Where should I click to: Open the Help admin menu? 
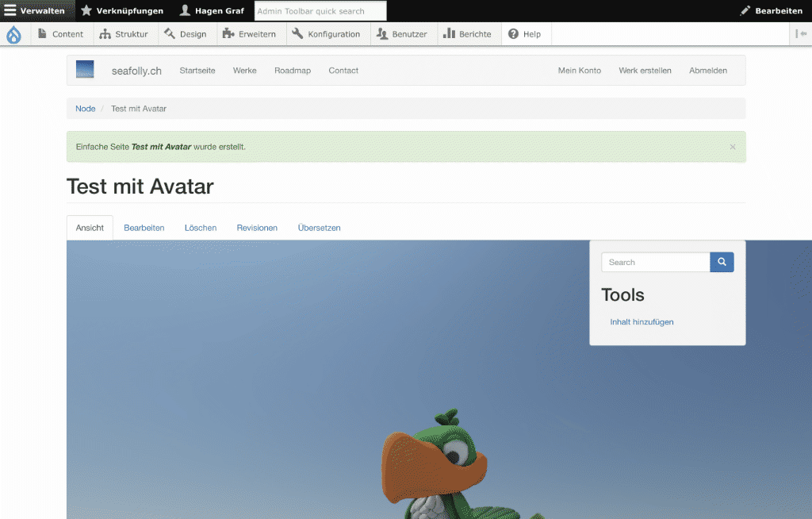(525, 34)
